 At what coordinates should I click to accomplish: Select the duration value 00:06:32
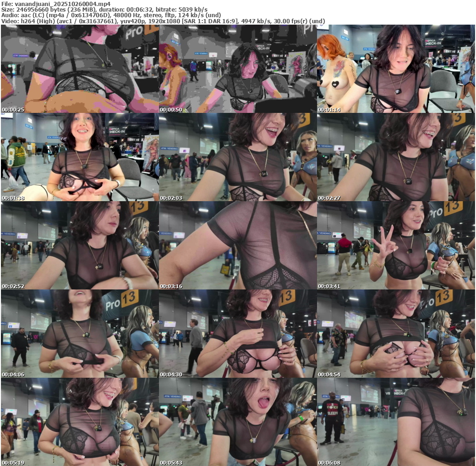pyautogui.click(x=143, y=9)
